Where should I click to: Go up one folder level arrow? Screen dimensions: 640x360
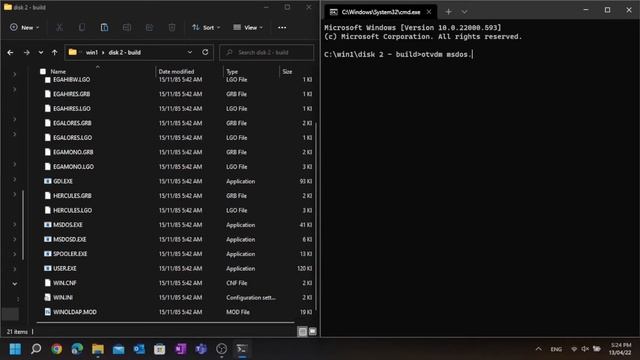[54, 52]
